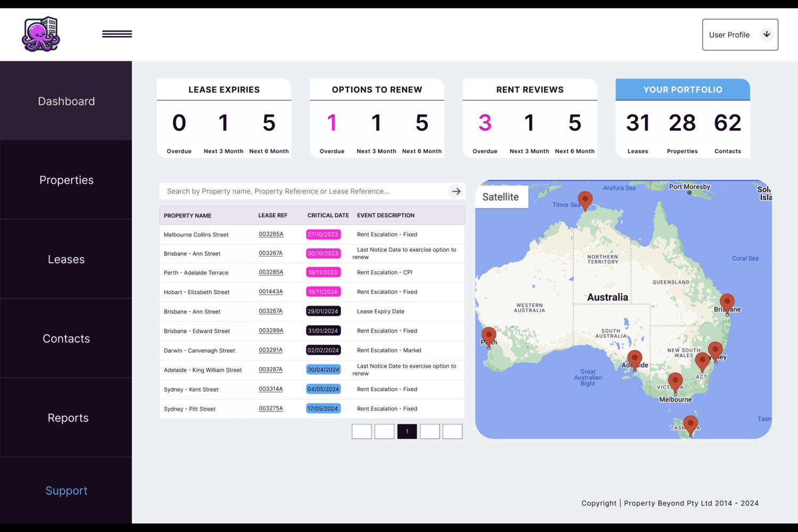
Task: Click the search arrow icon
Action: (x=456, y=191)
